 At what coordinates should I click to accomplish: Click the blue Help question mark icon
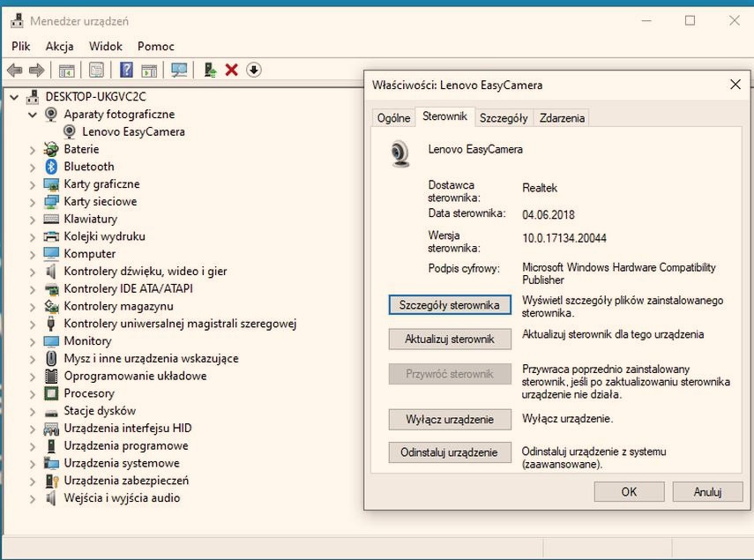pos(126,71)
